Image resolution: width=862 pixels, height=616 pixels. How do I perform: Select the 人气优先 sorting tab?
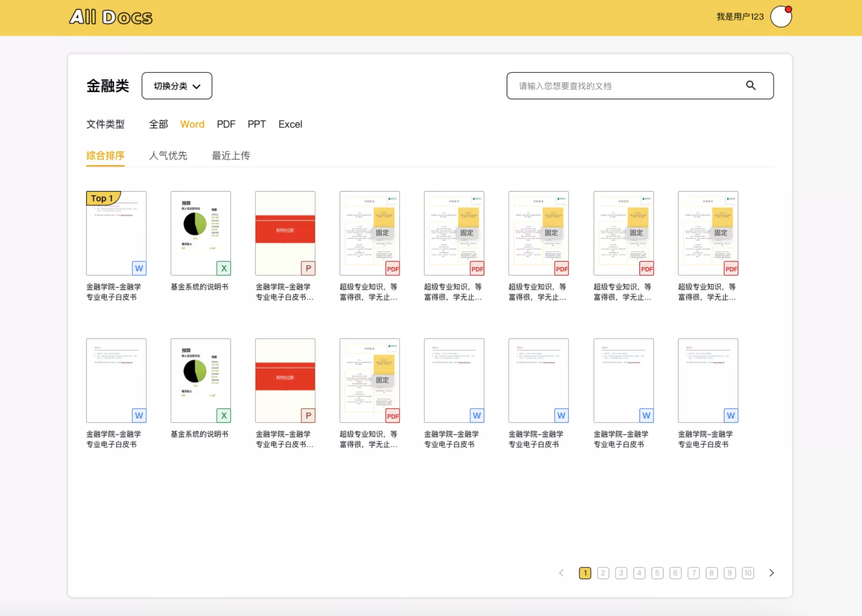(x=168, y=156)
